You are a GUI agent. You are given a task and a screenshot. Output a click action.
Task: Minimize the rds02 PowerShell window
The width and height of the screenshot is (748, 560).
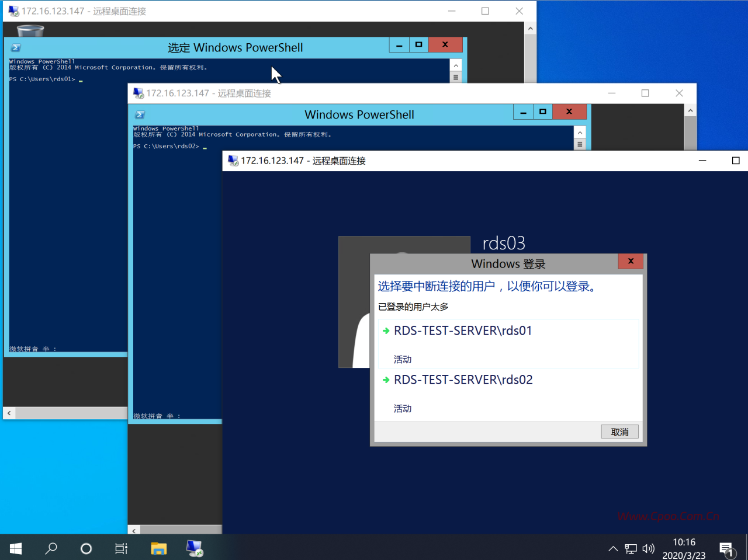point(524,112)
